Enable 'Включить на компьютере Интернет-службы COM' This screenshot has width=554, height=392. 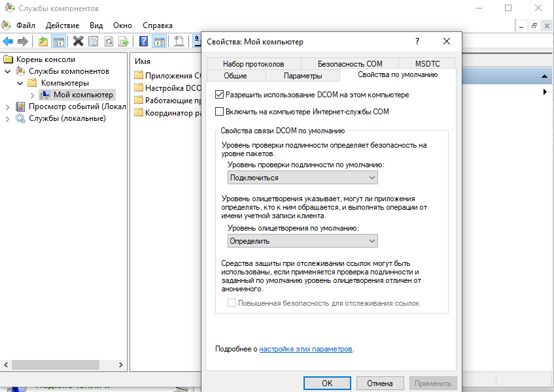point(220,112)
